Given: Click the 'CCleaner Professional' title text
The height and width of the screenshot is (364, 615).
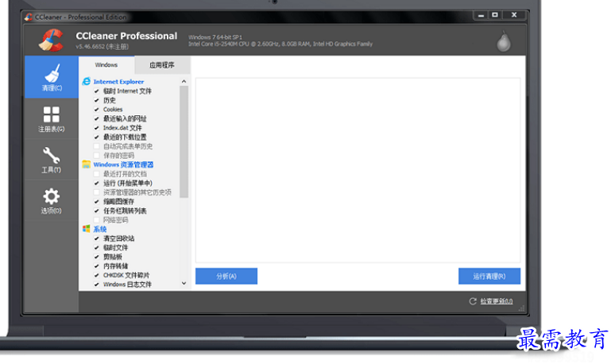Looking at the screenshot, I should click(x=126, y=36).
